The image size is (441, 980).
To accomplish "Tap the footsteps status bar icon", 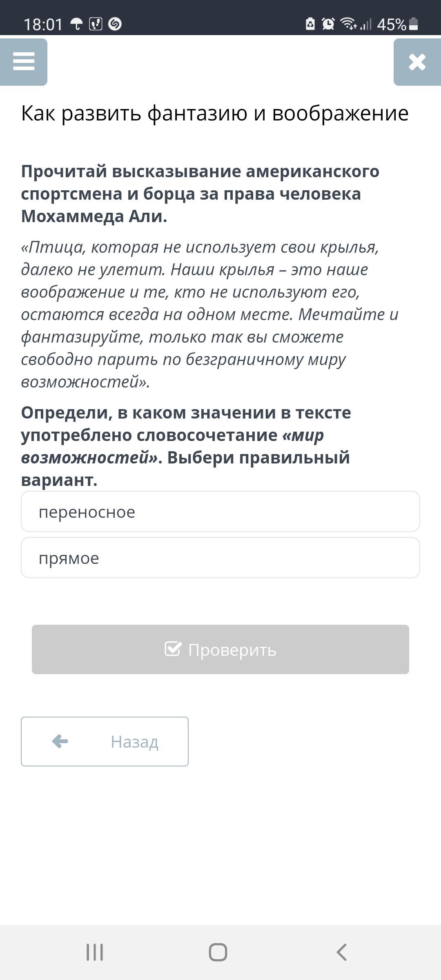I will 96,24.
